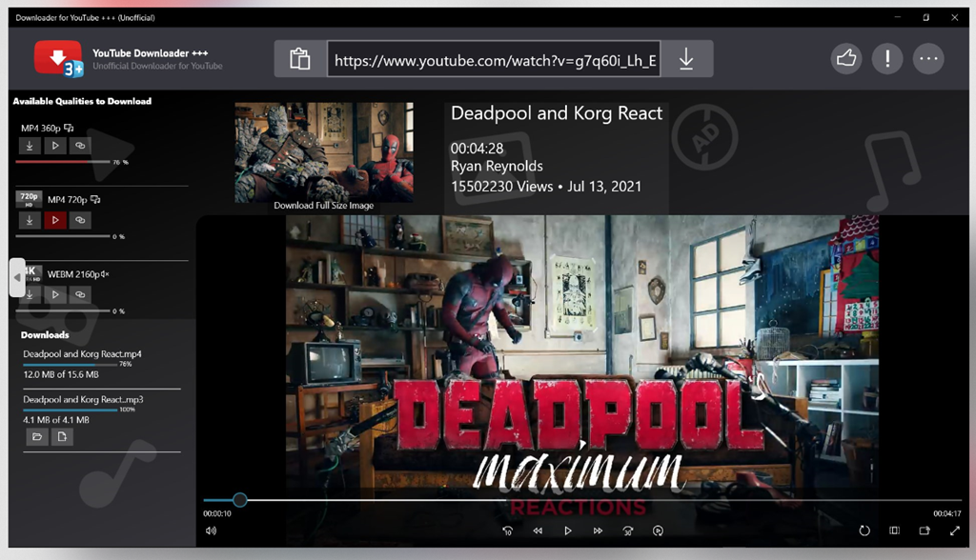Click the remaining time '00:04:17'
976x560 pixels.
click(x=946, y=513)
